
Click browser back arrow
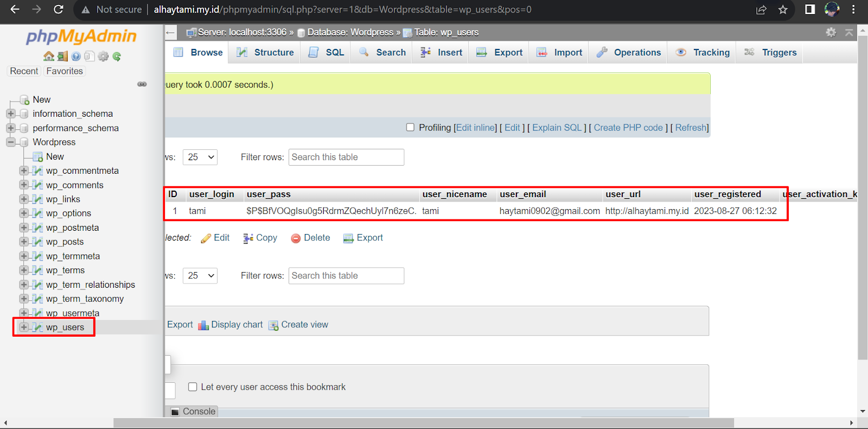[15, 9]
